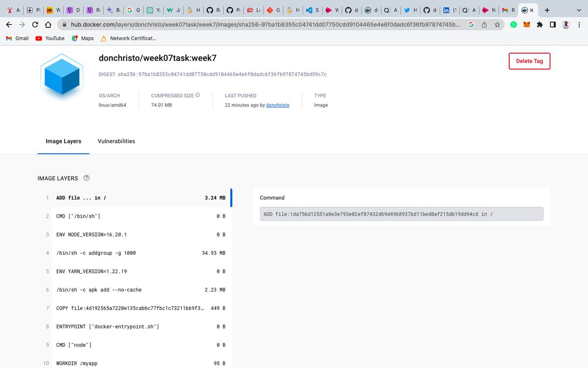588x368 pixels.
Task: Click the blue cube image logo
Action: (x=62, y=77)
